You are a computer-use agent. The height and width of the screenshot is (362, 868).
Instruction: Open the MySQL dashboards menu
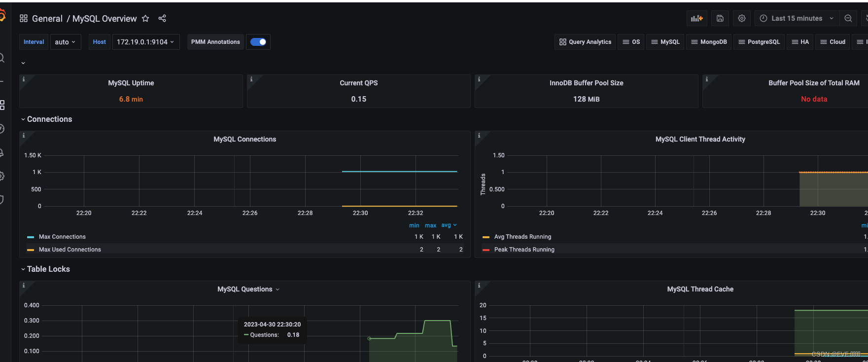pyautogui.click(x=665, y=42)
